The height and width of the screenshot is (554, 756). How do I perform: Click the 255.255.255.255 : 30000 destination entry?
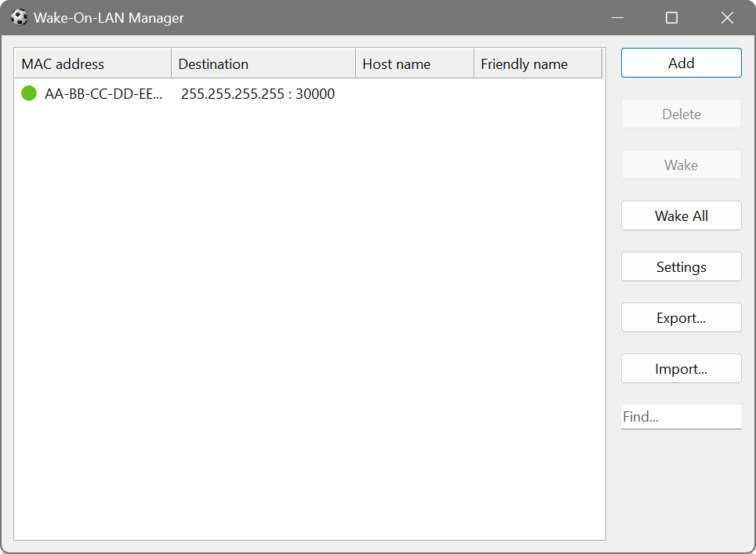[258, 93]
